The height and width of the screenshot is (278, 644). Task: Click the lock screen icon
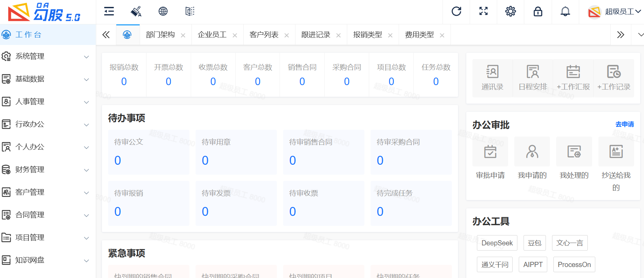(538, 11)
